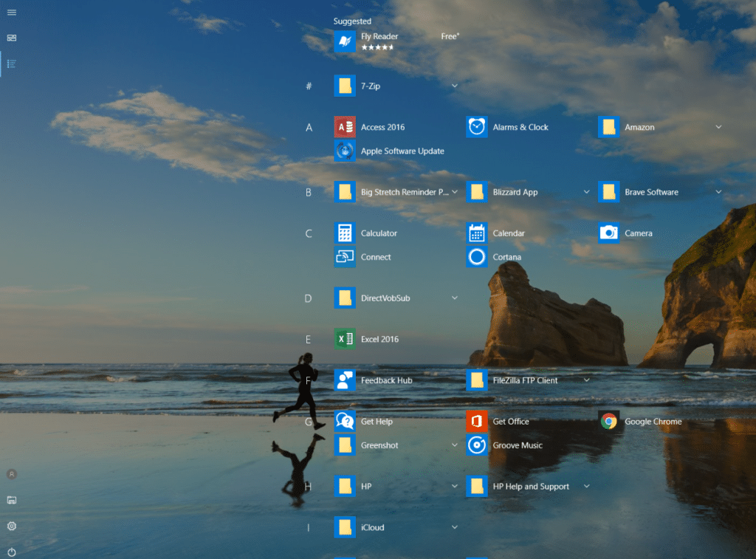Click the Blizzard App folder icon
756x559 pixels.
[x=477, y=192]
